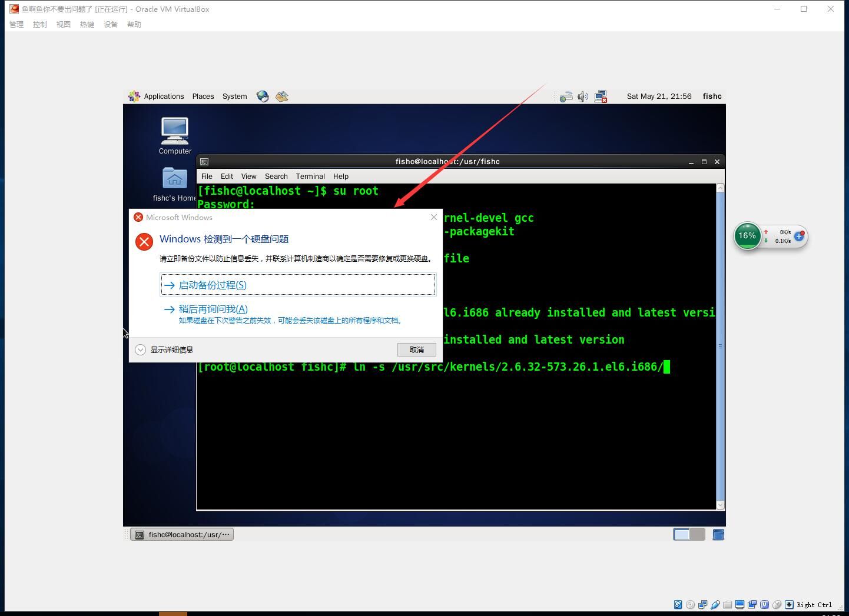Viewport: 849px width, 616px height.
Task: Close the Microsoft Windows disk warning dialog
Action: click(x=434, y=217)
